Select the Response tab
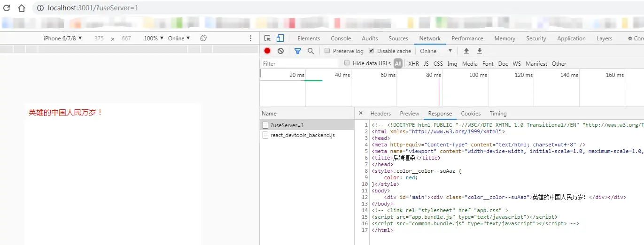 tap(440, 113)
